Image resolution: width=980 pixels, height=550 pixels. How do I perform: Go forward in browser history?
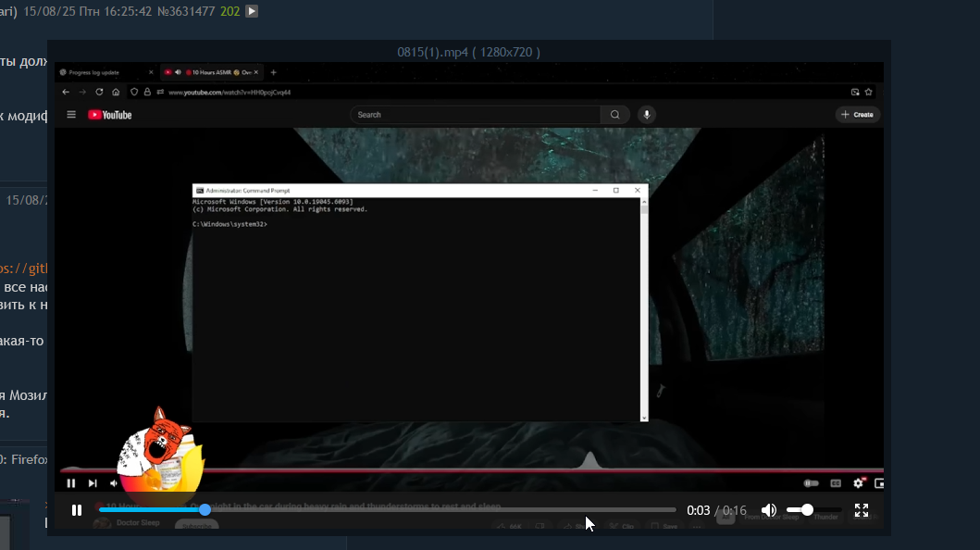(x=82, y=92)
